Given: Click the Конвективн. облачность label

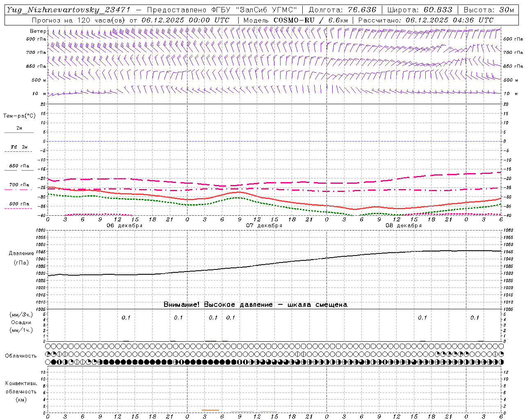Looking at the screenshot, I should point(21,388).
